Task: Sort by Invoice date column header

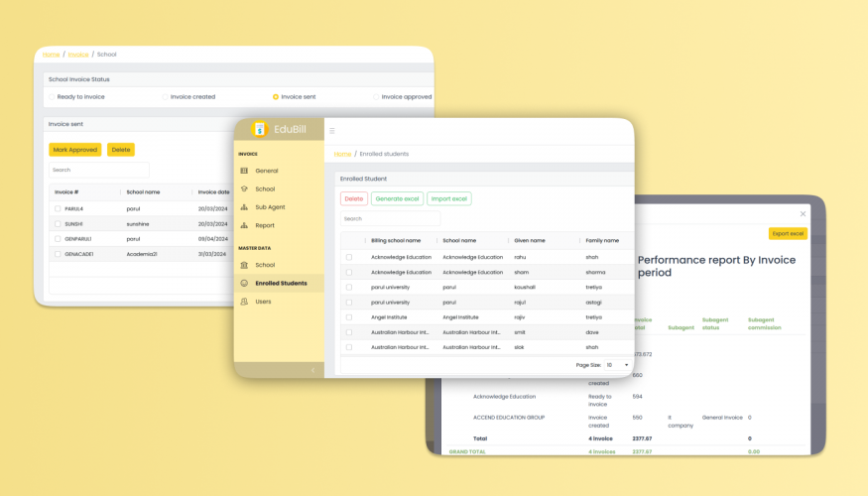Action: [213, 192]
